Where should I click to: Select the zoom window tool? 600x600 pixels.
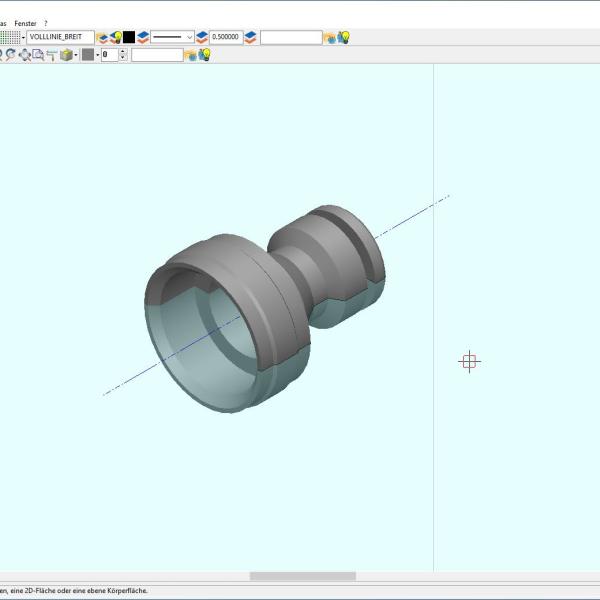pyautogui.click(x=38, y=55)
